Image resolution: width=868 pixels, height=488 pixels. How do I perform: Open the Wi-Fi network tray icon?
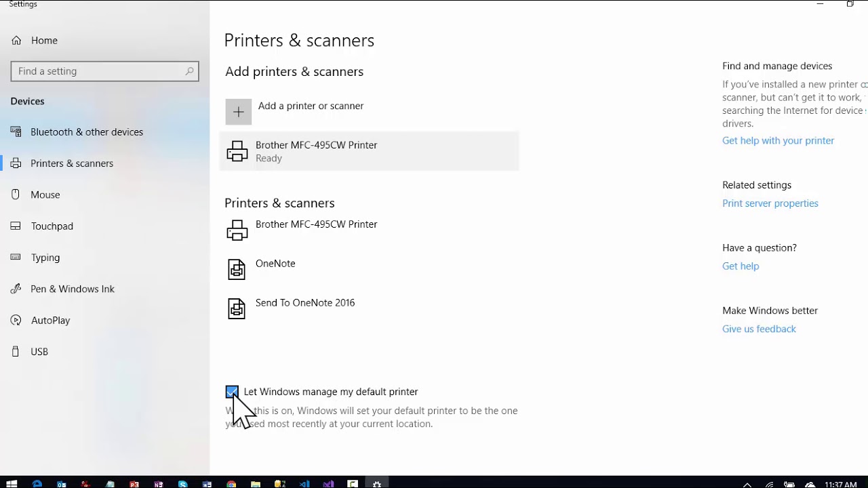point(770,485)
